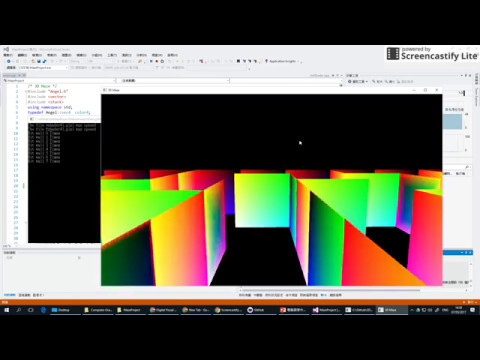Open the process dropdown showing MazeProject.exe
This screenshot has width=480, height=360.
tap(42, 68)
